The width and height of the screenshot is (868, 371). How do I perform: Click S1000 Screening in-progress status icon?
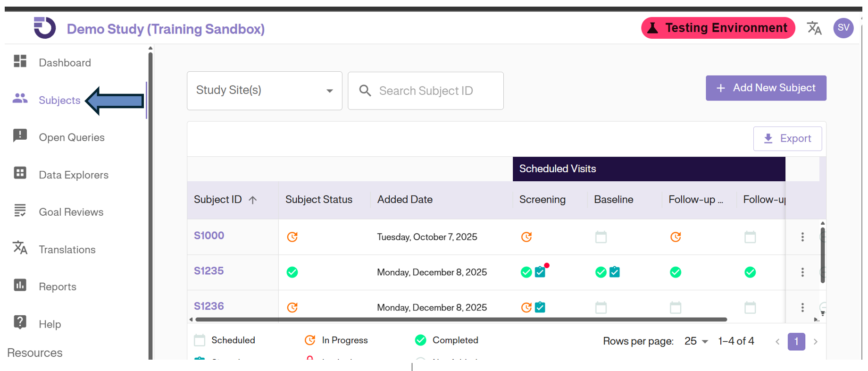pos(526,237)
